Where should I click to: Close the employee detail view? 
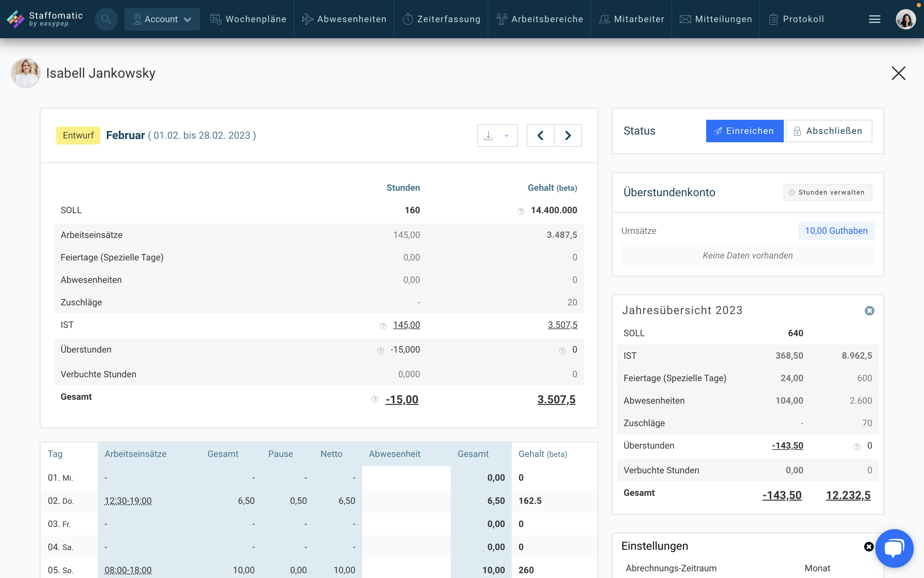pos(898,73)
